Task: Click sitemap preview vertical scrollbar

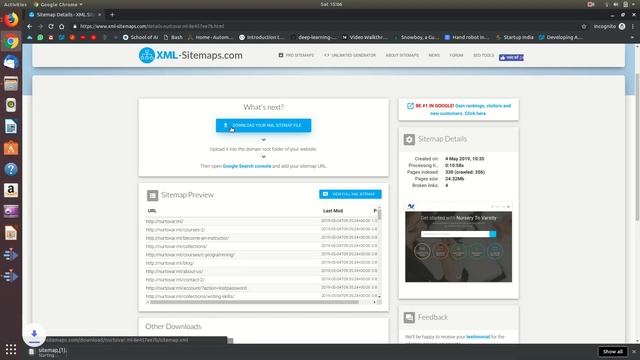Action: point(379,214)
